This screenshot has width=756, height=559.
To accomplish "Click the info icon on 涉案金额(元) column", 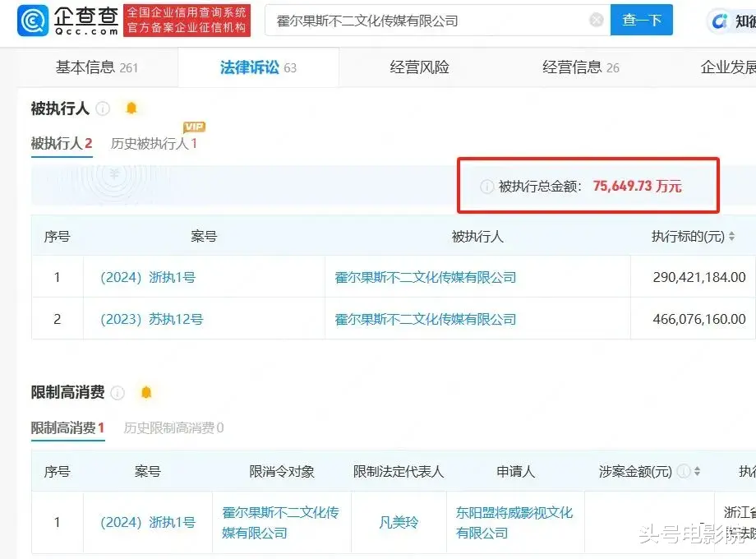I will point(685,472).
